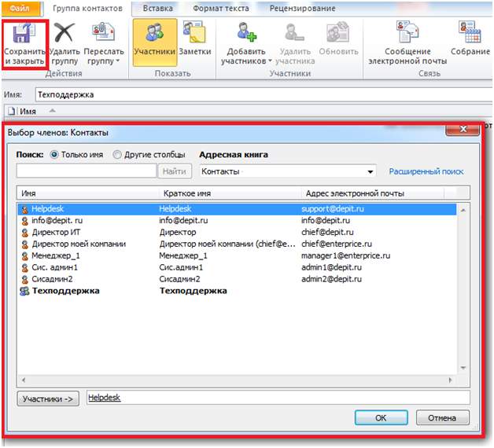
Task: Click the contact icon beside Менеджер_1
Action: coord(25,256)
